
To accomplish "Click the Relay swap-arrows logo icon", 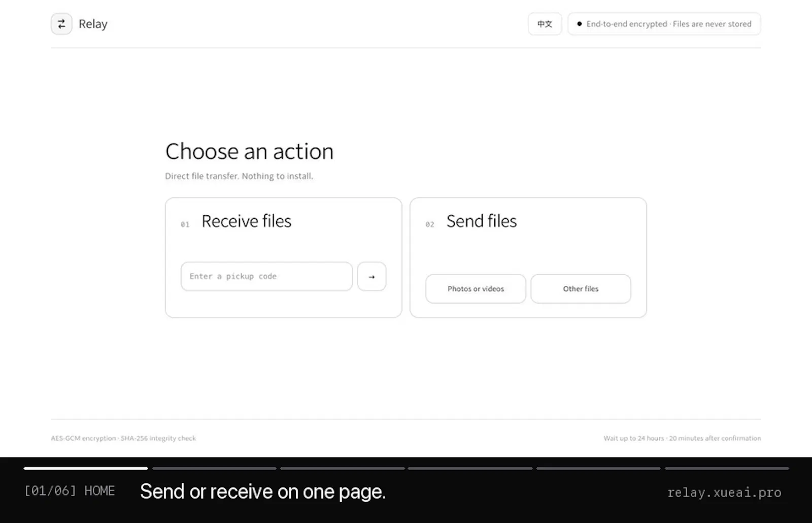I will click(61, 24).
